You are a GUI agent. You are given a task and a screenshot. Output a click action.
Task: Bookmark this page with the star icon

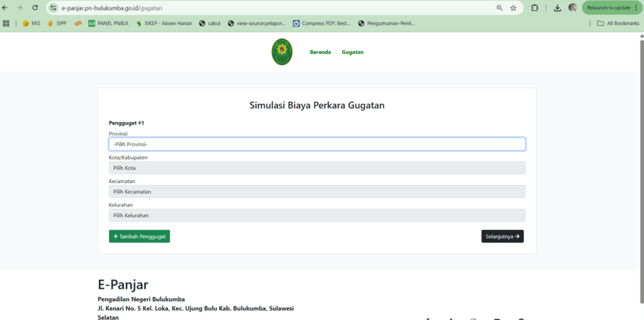point(513,7)
